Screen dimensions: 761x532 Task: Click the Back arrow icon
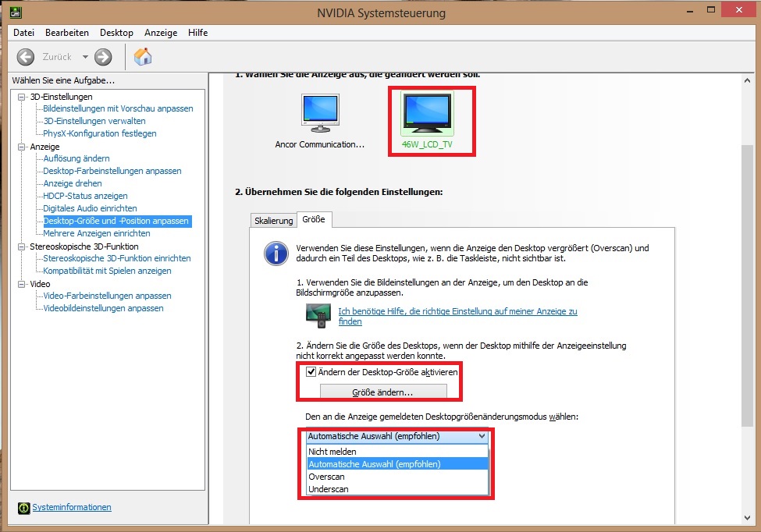coord(25,57)
